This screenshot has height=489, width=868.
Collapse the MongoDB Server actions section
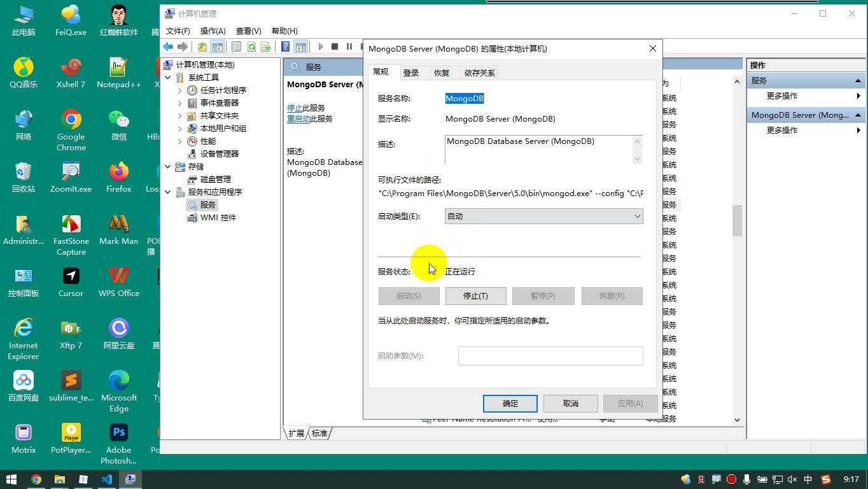click(x=858, y=115)
